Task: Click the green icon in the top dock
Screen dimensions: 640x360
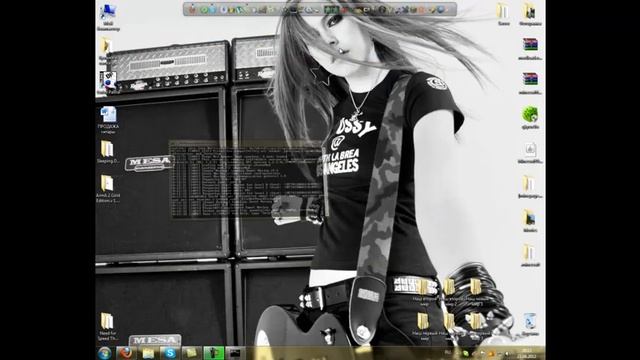Action: 204,9
